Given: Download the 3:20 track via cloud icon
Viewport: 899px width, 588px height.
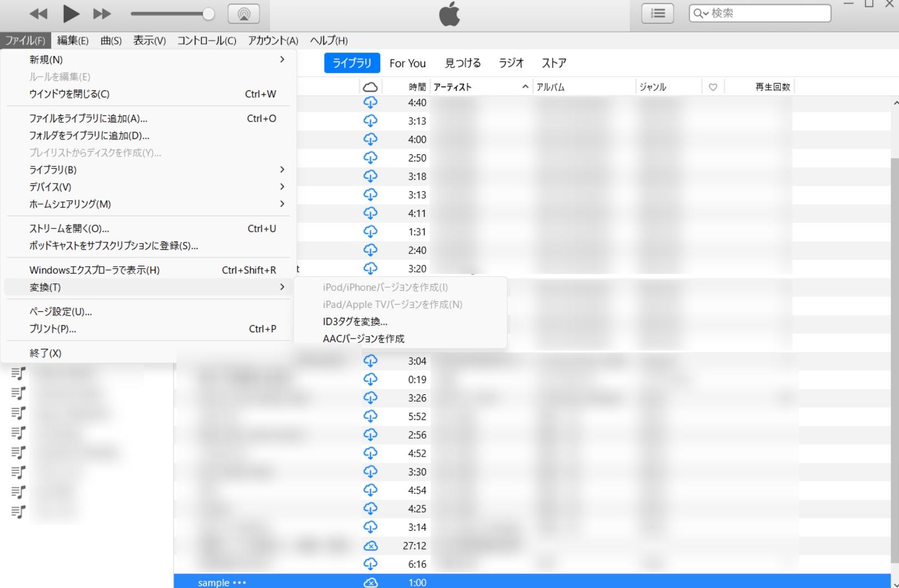Looking at the screenshot, I should tap(370, 268).
